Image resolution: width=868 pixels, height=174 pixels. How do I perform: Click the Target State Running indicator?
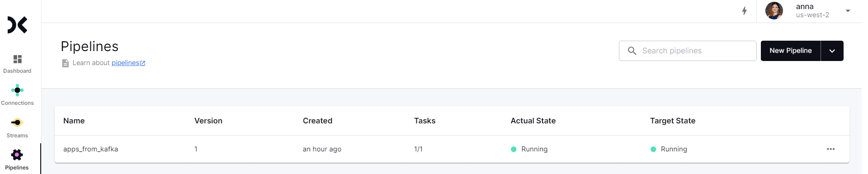(x=669, y=149)
